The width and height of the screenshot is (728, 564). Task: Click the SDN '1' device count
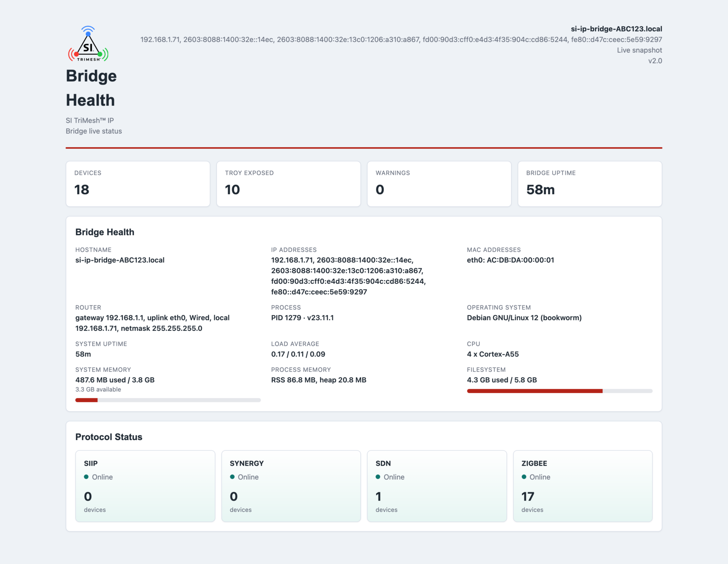point(378,496)
